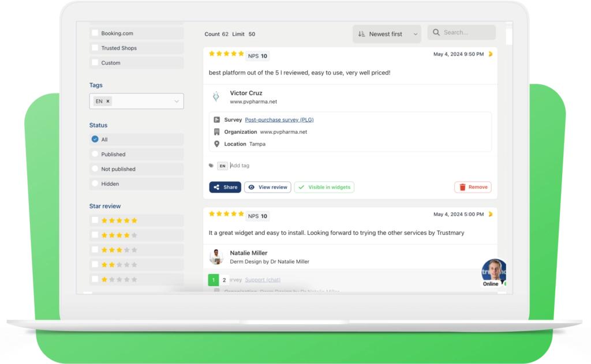Screen dimensions: 591x364
Task: Select the Hidden status radio option
Action: point(95,183)
